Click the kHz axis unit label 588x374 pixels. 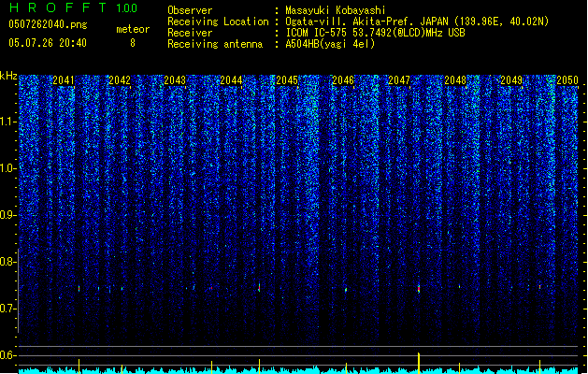click(8, 76)
